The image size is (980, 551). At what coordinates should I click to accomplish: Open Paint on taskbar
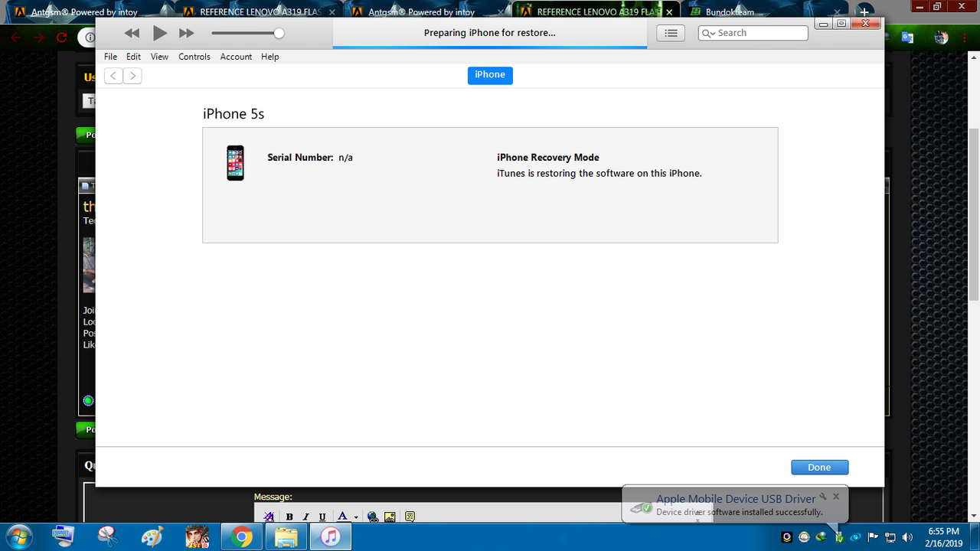tap(152, 536)
